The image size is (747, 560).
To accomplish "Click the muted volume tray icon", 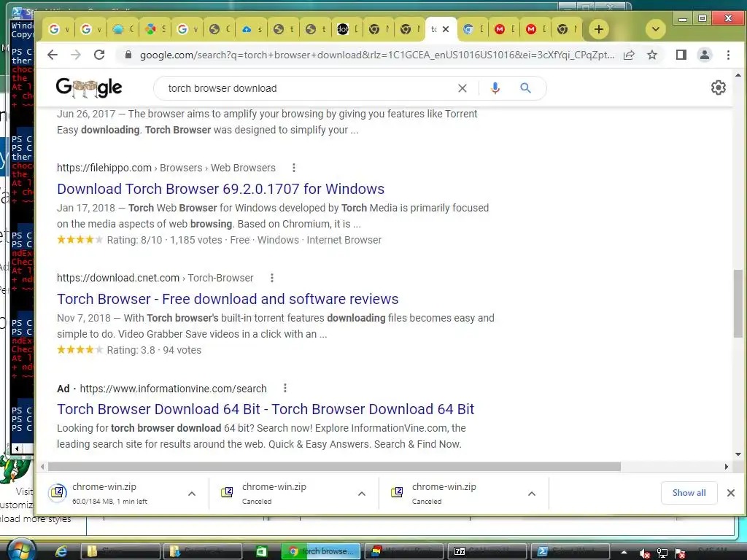I will click(645, 553).
